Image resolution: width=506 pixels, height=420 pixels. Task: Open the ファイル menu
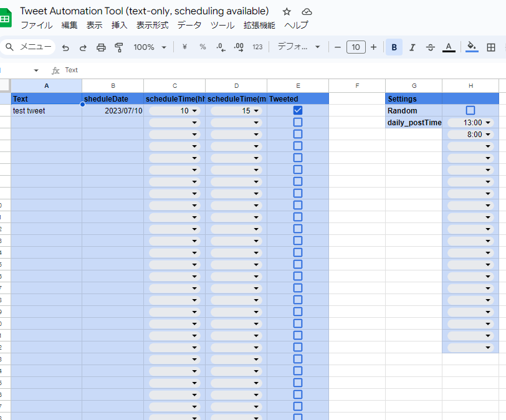tap(37, 25)
